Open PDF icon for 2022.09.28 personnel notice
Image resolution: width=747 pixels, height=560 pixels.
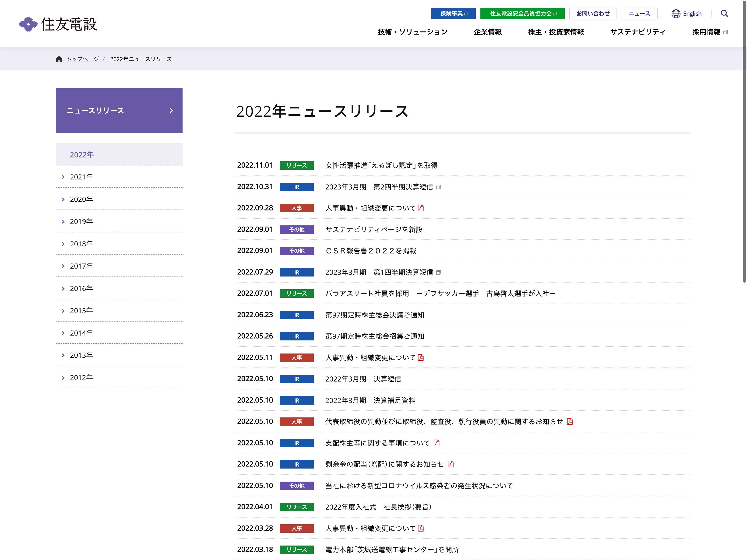point(421,208)
